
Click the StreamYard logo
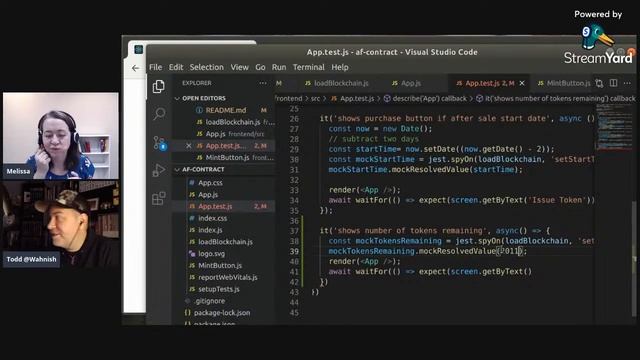point(598,44)
